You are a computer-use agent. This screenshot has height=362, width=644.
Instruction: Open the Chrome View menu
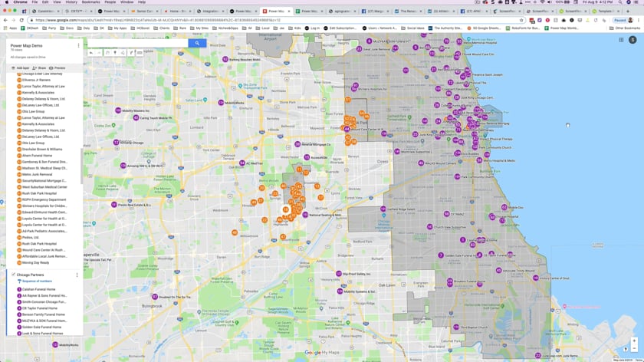click(57, 2)
